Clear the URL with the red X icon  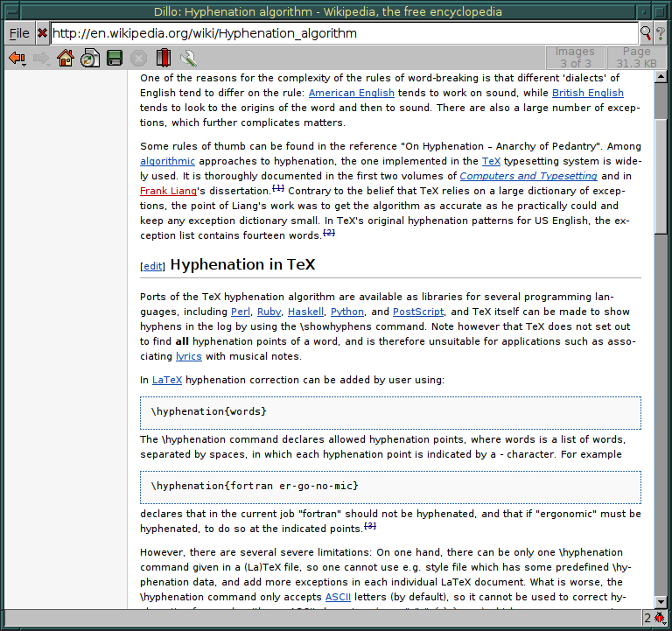[42, 33]
